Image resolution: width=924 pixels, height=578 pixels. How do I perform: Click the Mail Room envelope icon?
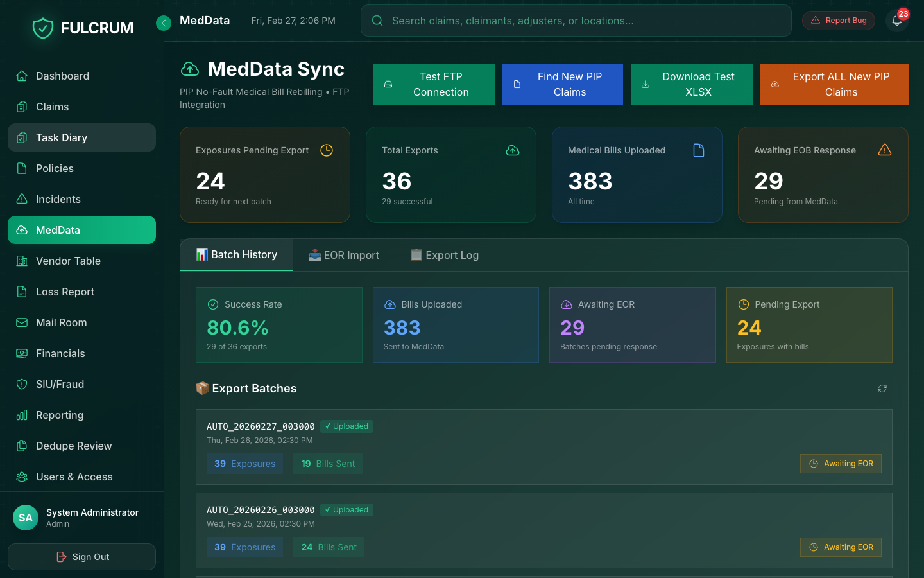pos(22,322)
